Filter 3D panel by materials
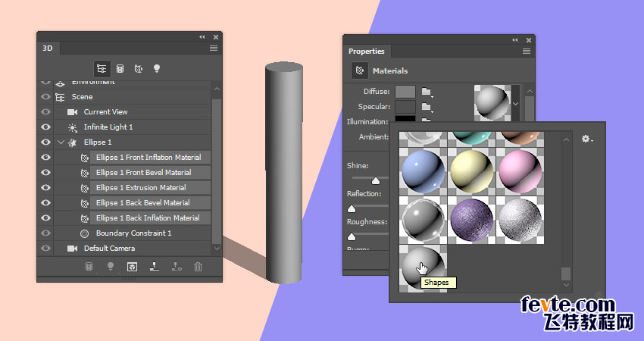This screenshot has height=341, width=644. click(x=138, y=68)
